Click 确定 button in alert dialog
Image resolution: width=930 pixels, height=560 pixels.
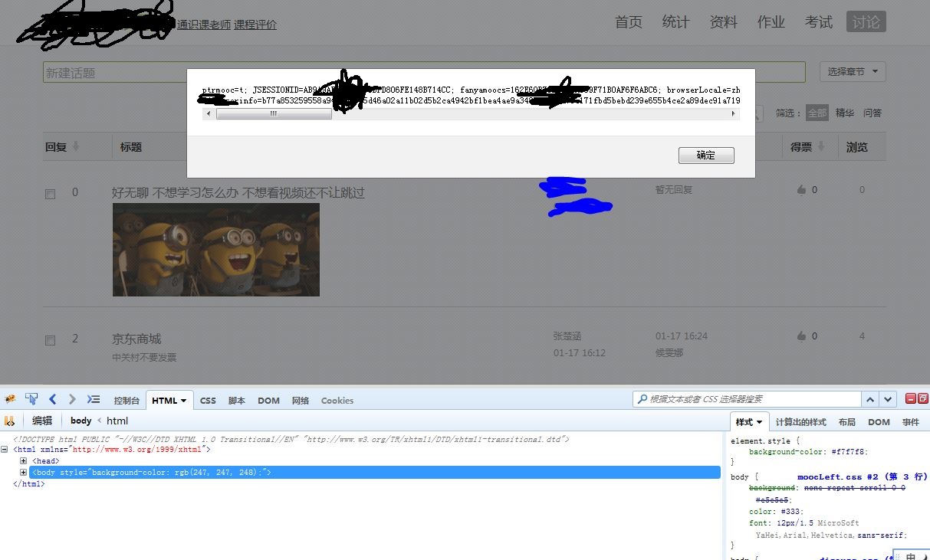706,156
